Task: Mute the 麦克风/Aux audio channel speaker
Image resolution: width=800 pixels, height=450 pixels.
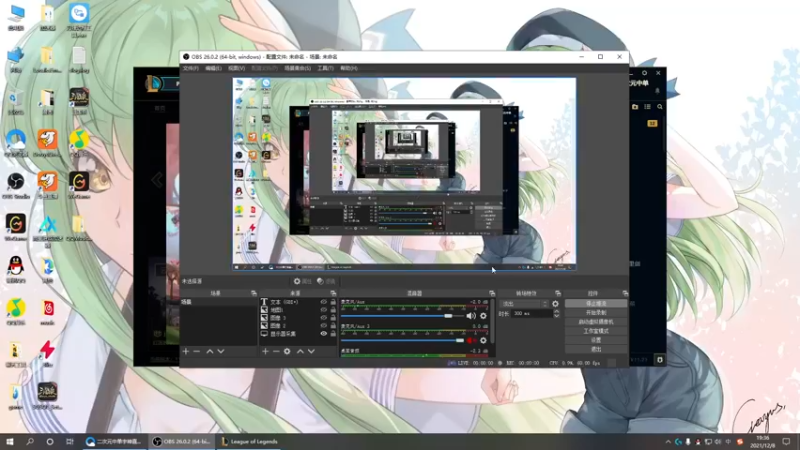Action: pyautogui.click(x=471, y=316)
